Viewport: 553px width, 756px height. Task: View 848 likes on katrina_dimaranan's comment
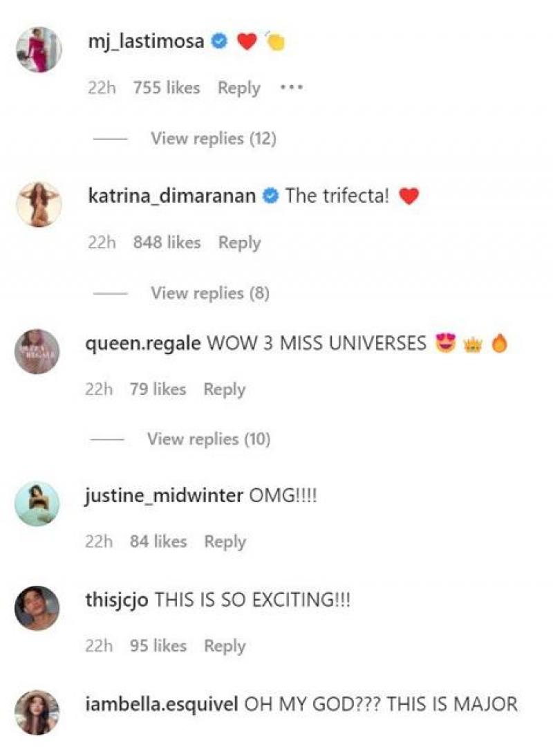pos(167,242)
